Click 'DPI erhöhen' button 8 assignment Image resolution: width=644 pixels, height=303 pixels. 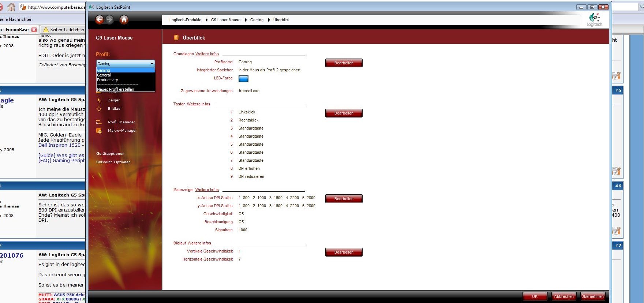tap(249, 168)
